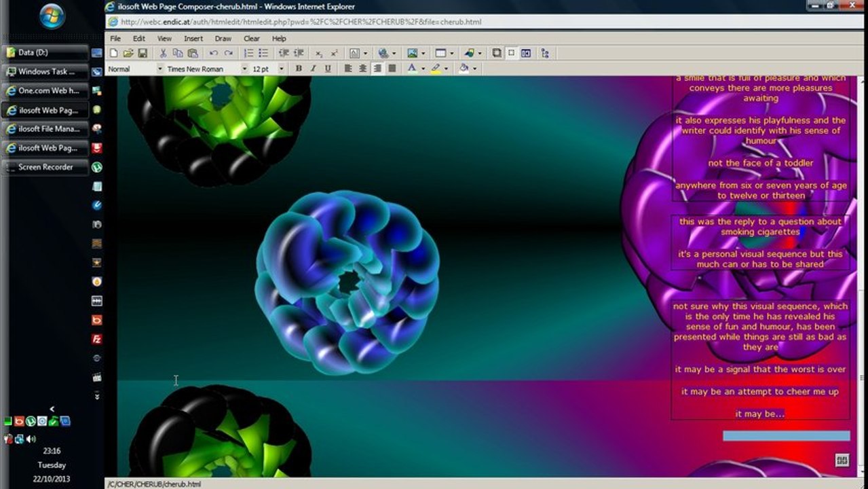Open the View menu
The height and width of the screenshot is (489, 868).
(165, 39)
